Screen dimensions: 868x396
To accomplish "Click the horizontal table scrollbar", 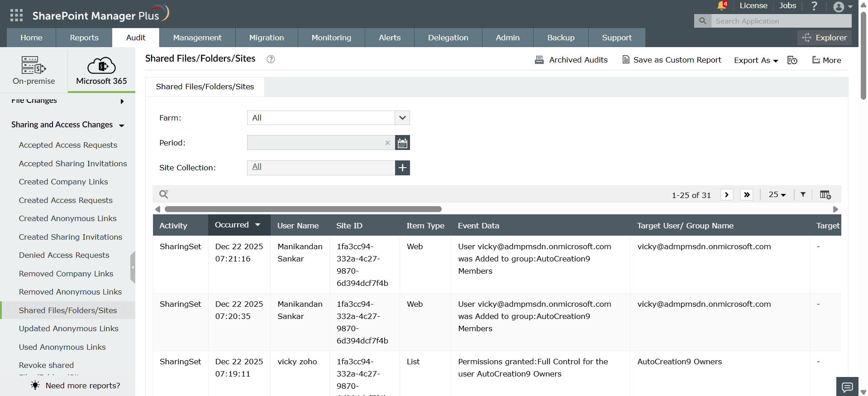I will click(x=303, y=209).
